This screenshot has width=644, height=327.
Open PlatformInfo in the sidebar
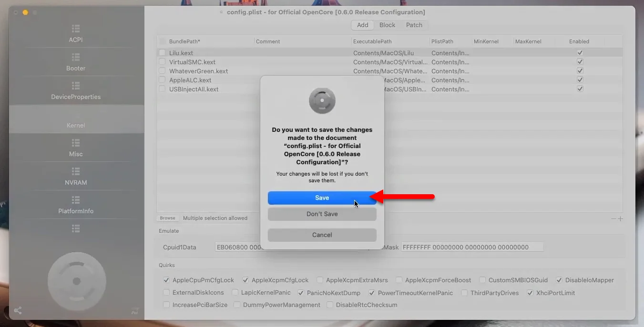point(76,205)
